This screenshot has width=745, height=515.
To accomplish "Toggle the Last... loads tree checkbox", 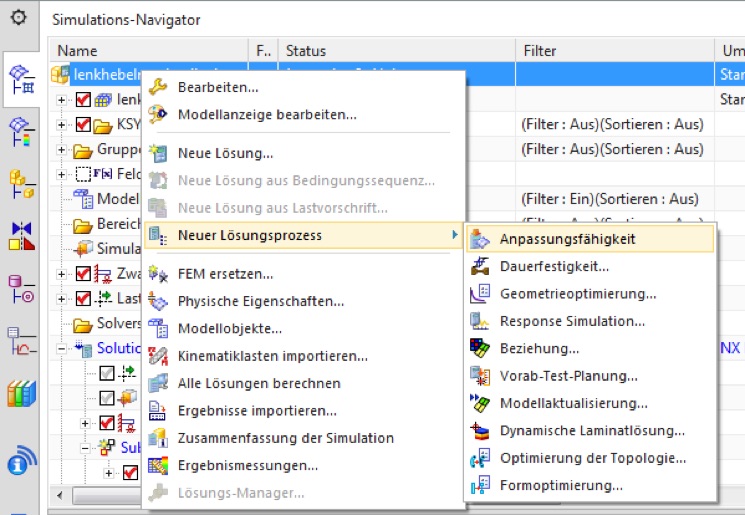I will click(x=84, y=299).
